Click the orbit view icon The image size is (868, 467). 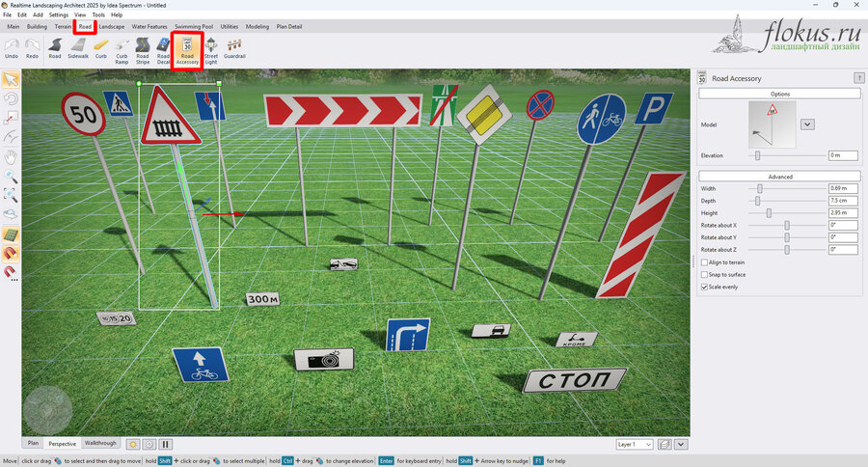click(11, 214)
